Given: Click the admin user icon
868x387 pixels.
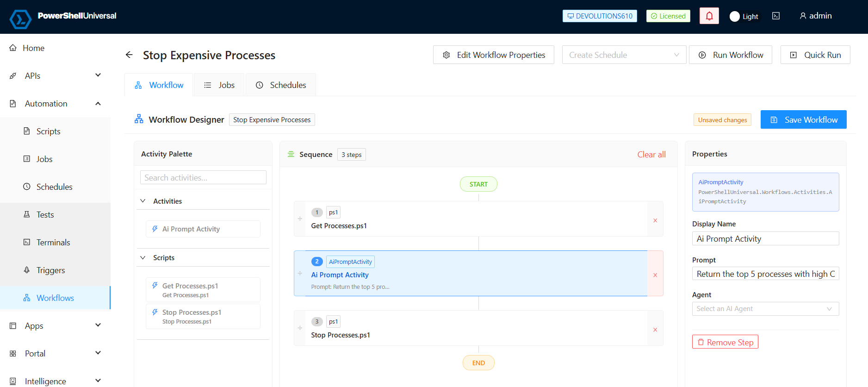Looking at the screenshot, I should (803, 16).
